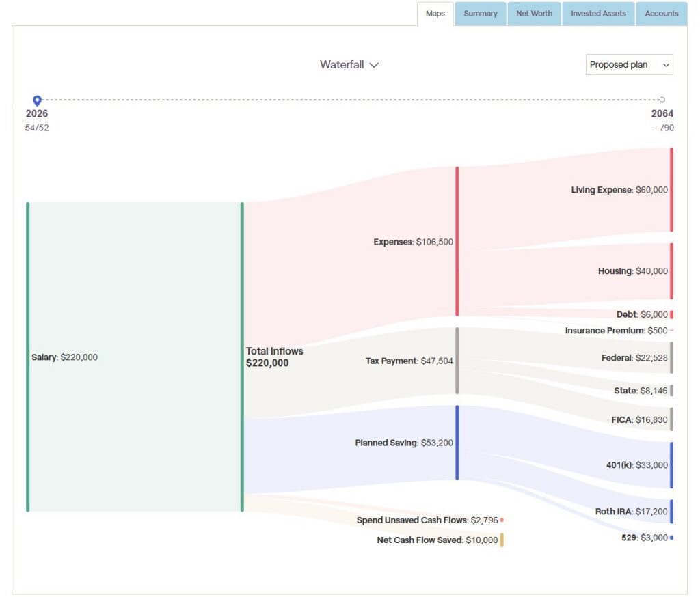Open the Net Worth tab
Image resolution: width=700 pixels, height=597 pixels.
point(534,14)
